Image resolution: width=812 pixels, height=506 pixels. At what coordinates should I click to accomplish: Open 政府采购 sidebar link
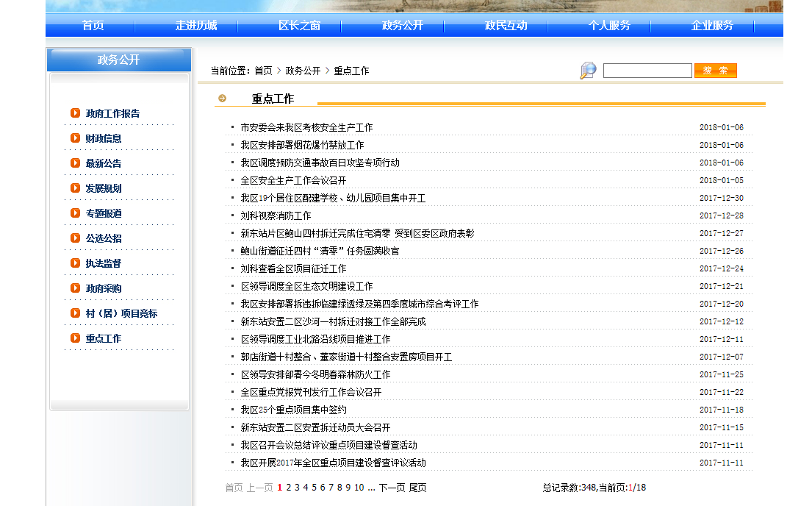[x=104, y=288]
